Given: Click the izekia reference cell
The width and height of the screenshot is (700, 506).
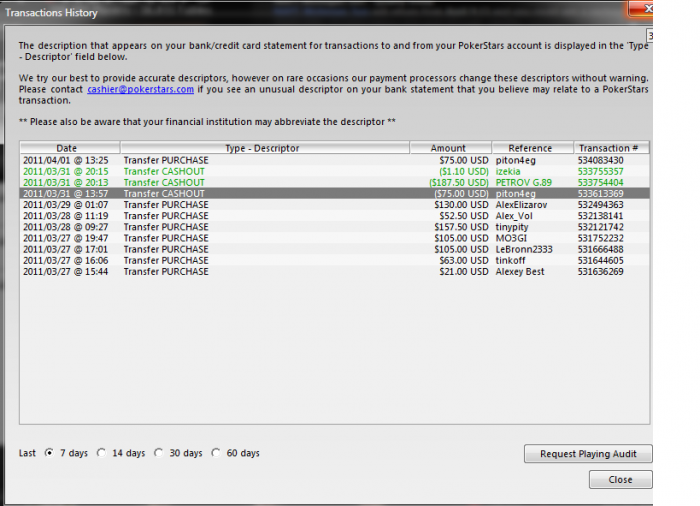Looking at the screenshot, I should coord(508,171).
